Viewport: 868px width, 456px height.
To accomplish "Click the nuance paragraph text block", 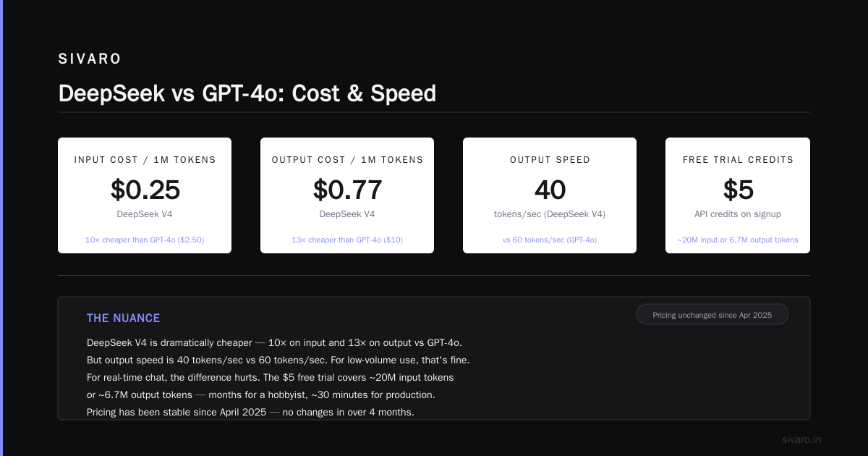I will 278,377.
